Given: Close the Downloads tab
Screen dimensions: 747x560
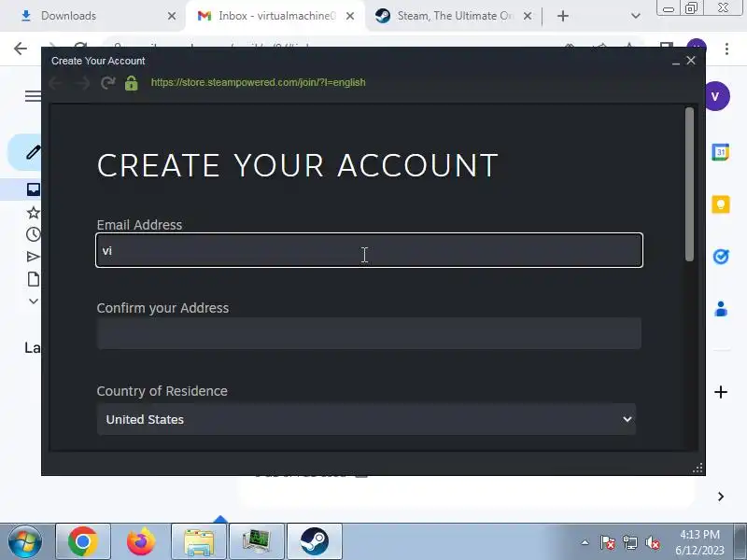Looking at the screenshot, I should point(172,16).
